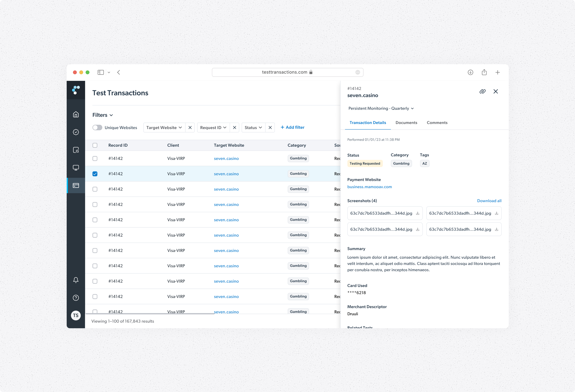Close the seven.casino details panel

(x=496, y=92)
